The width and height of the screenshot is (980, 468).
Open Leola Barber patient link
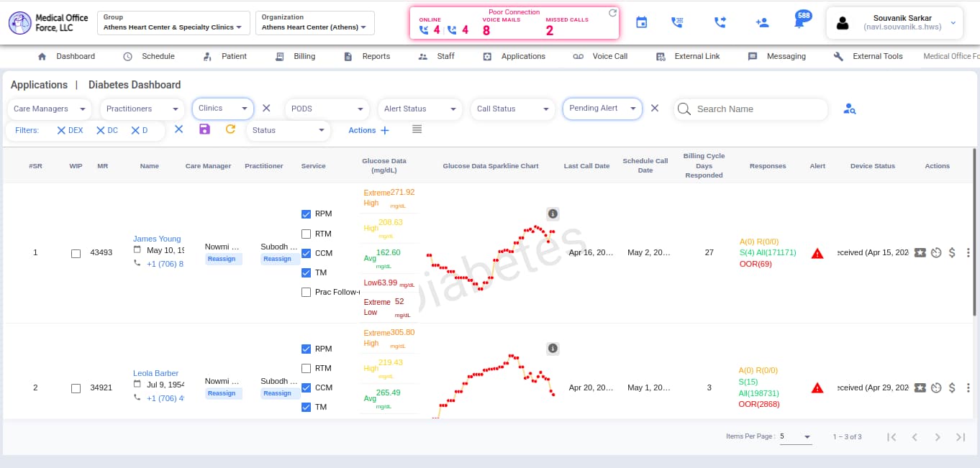[155, 373]
